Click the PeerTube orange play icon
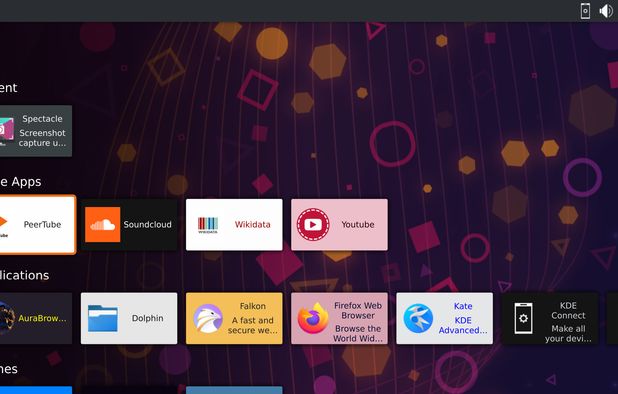Screen dimensions: 618x394 (x=3, y=222)
